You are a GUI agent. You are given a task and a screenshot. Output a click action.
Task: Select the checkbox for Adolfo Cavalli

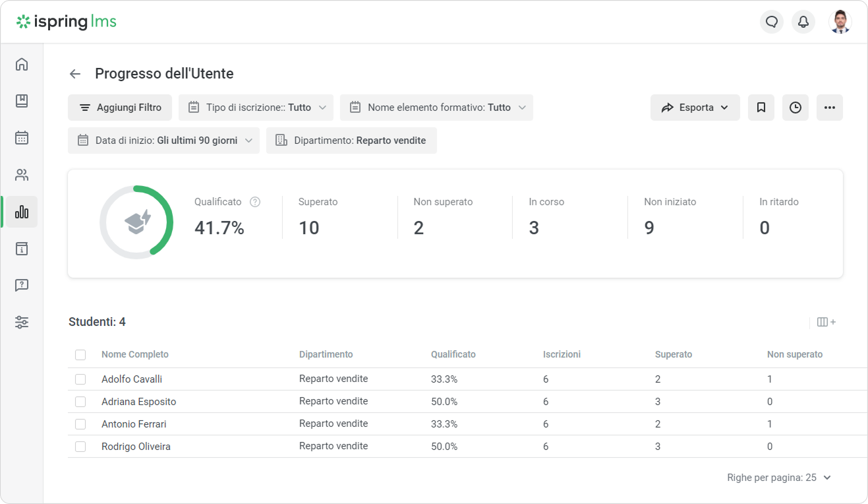[80, 379]
